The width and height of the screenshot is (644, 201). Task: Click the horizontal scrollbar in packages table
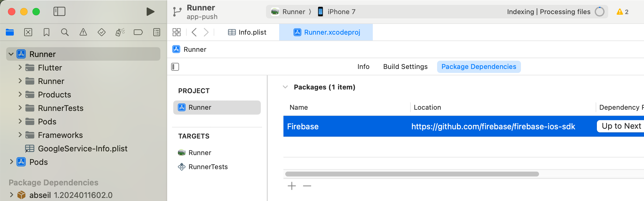tap(412, 174)
